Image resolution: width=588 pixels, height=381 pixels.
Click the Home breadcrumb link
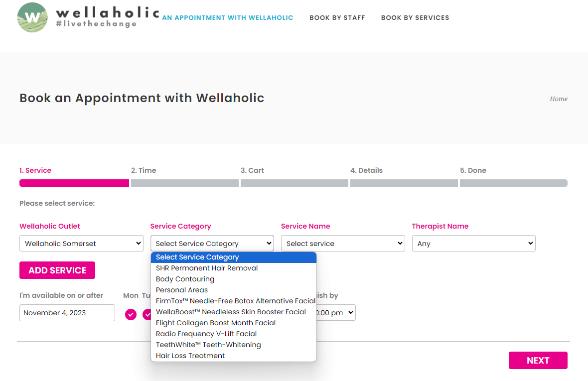pyautogui.click(x=558, y=99)
